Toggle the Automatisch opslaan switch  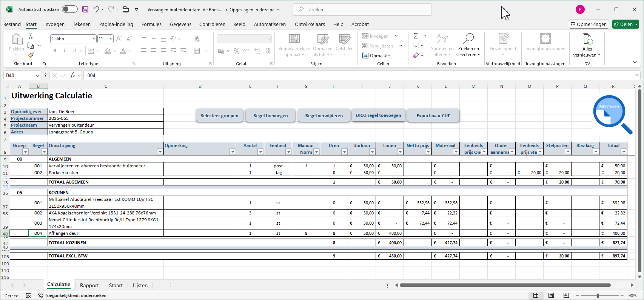tap(69, 9)
